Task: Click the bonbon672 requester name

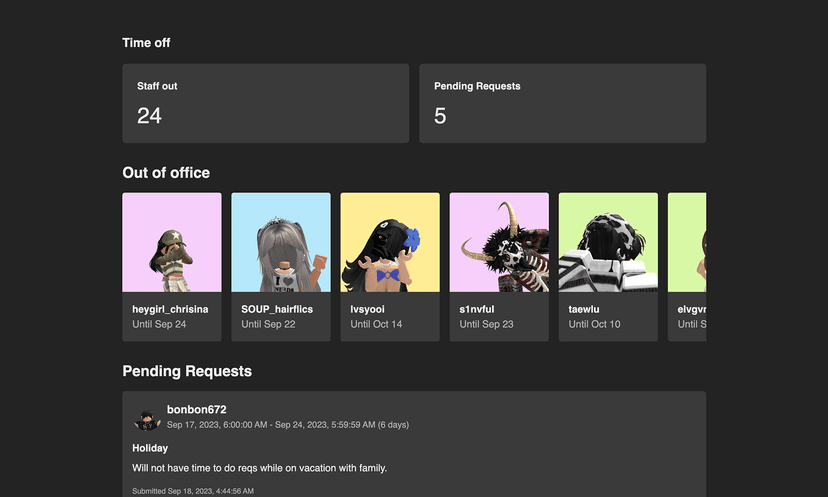Action: 196,409
